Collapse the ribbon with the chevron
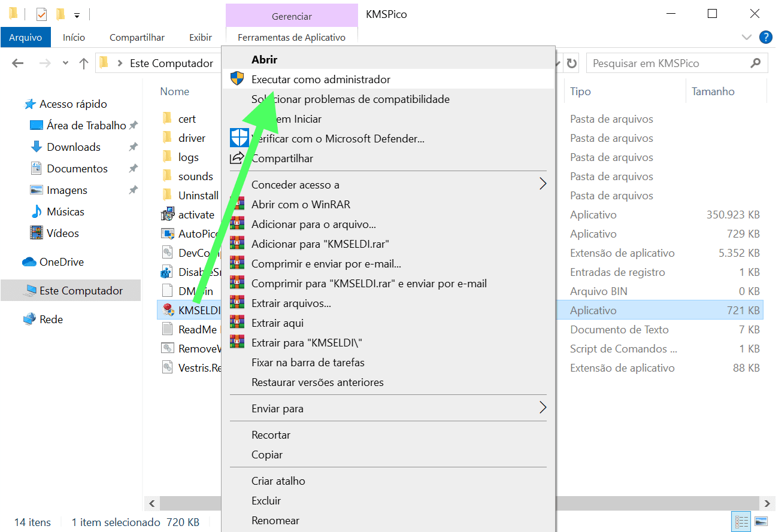 pyautogui.click(x=747, y=37)
